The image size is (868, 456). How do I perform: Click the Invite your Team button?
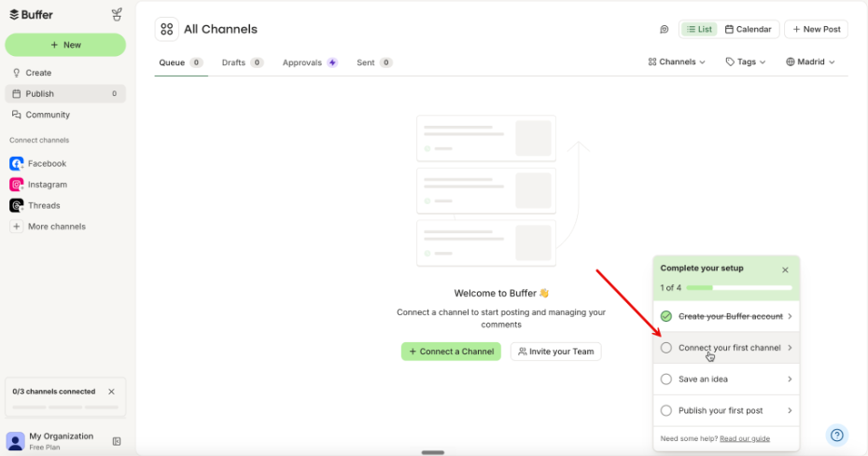pyautogui.click(x=555, y=352)
